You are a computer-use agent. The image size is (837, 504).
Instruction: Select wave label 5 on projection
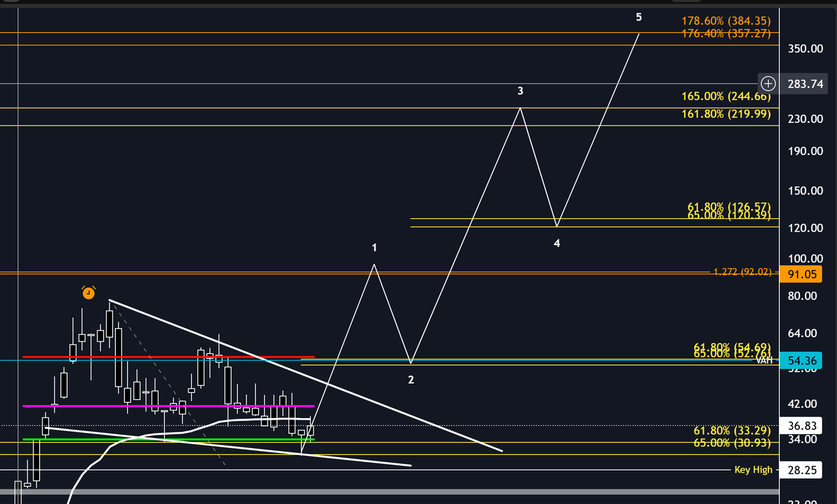click(639, 17)
